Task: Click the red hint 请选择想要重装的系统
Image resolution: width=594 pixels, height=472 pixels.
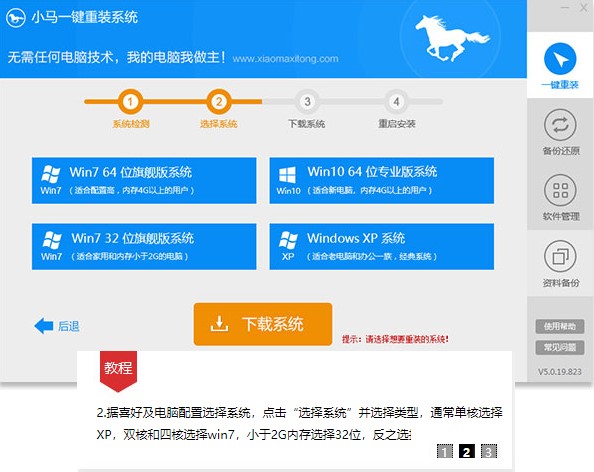Action: [x=395, y=339]
